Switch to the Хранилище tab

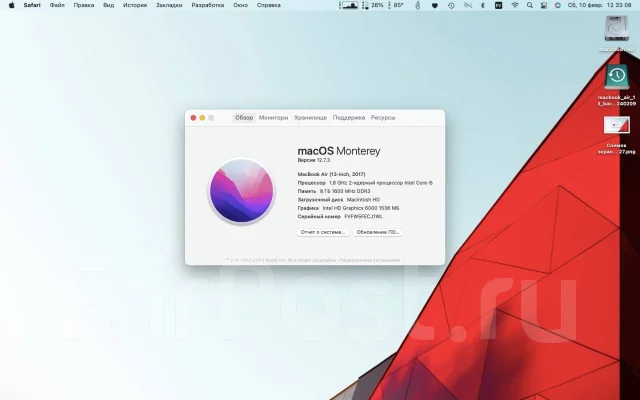coord(311,118)
